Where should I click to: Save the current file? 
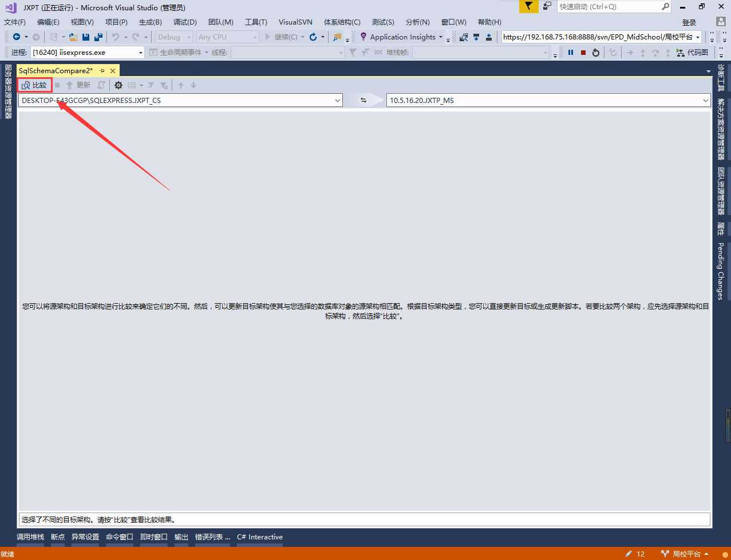point(86,37)
